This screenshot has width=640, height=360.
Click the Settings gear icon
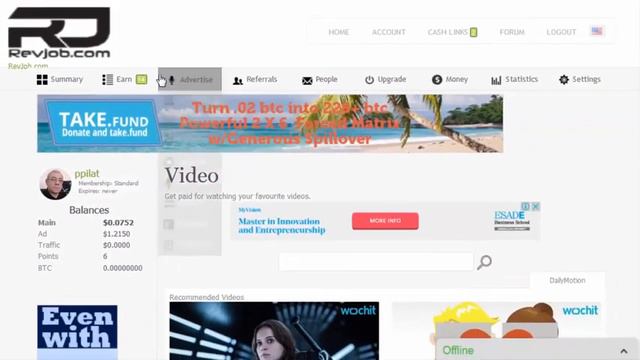tap(564, 80)
